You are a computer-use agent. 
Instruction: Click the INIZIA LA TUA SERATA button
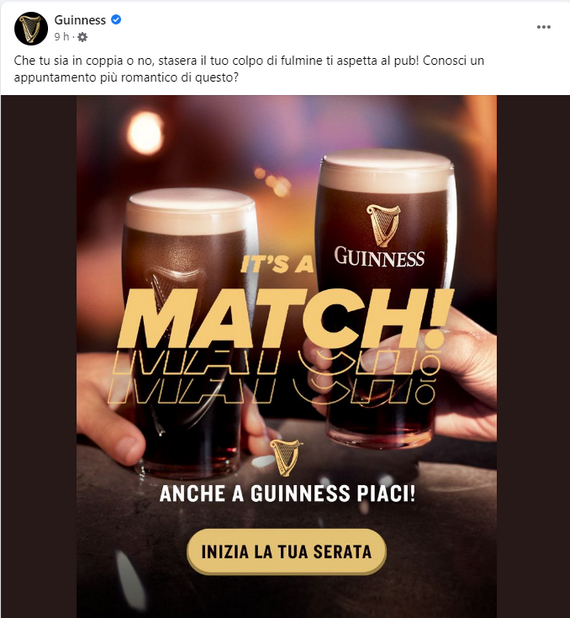point(286,552)
